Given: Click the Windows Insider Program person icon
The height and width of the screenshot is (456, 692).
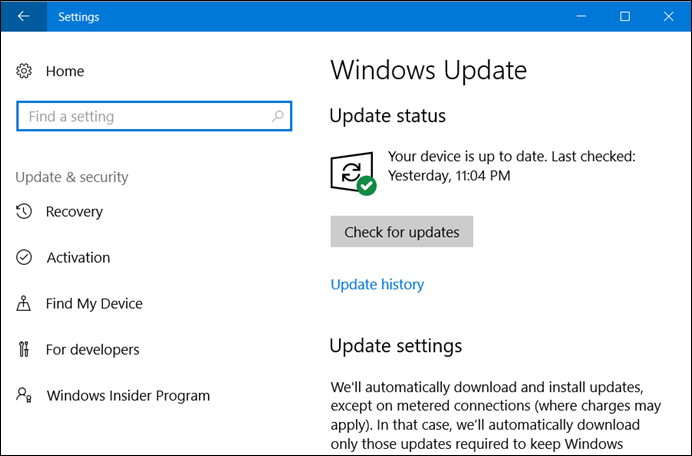Looking at the screenshot, I should click(x=24, y=395).
